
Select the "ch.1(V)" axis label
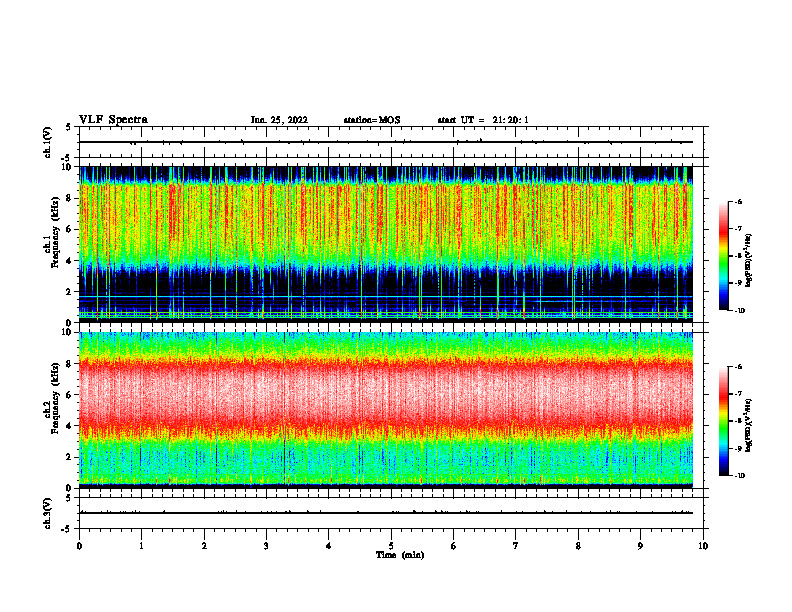[x=48, y=142]
